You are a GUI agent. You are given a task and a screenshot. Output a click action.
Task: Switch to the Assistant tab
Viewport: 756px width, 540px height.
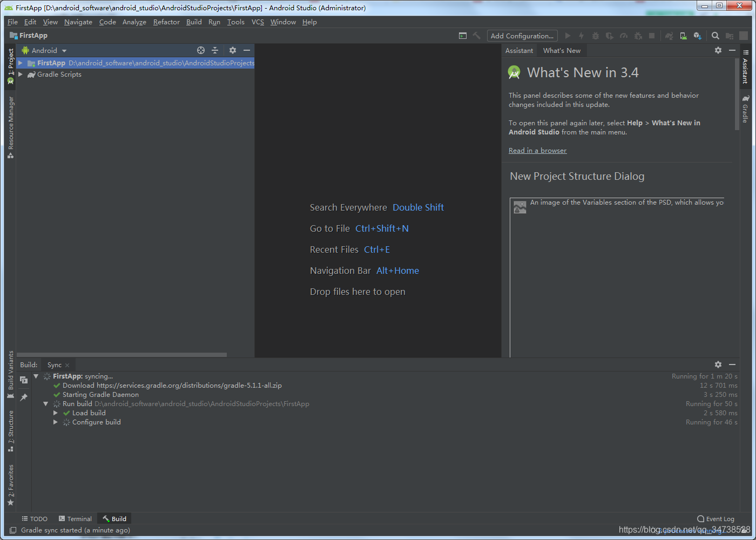[x=519, y=50]
